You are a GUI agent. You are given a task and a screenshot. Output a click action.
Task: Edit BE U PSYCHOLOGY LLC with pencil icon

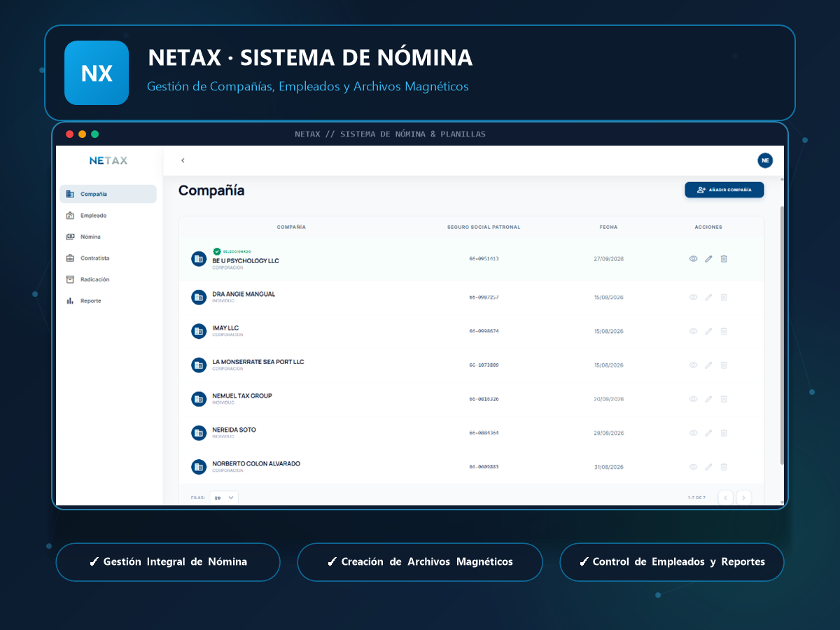point(708,259)
